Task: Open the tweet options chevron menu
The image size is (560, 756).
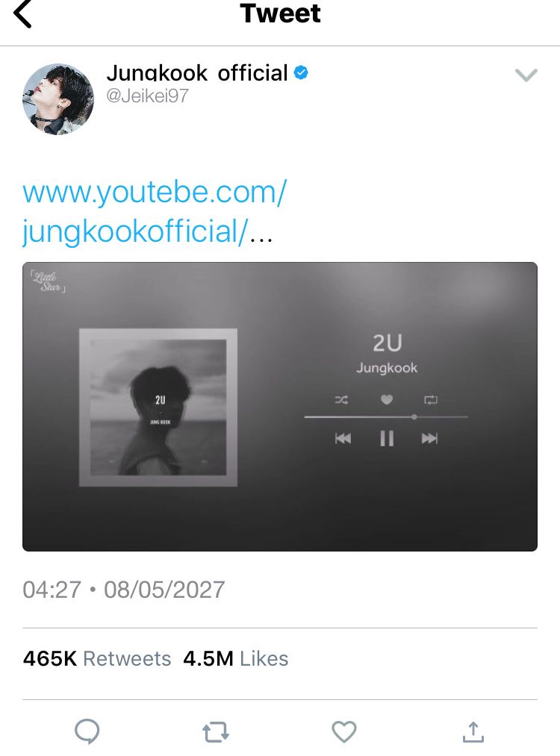Action: [526, 75]
